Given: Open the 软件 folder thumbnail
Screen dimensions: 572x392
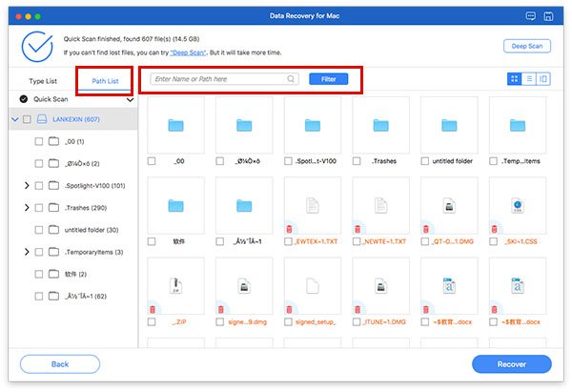Looking at the screenshot, I should [175, 205].
